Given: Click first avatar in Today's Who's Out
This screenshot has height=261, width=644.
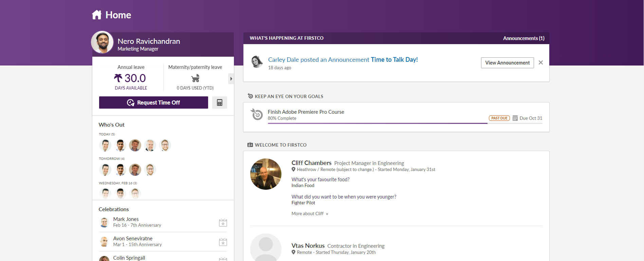Looking at the screenshot, I should coord(105,145).
